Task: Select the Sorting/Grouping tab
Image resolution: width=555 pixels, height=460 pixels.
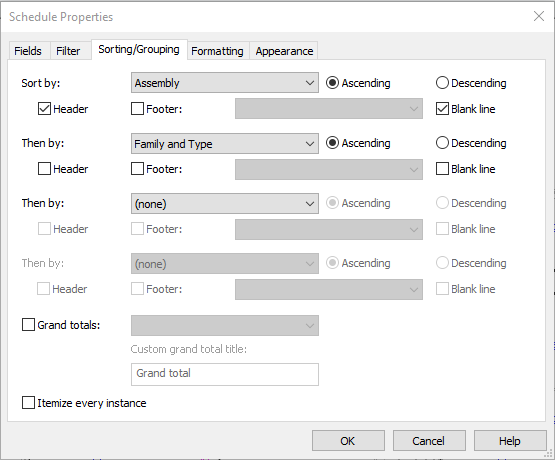Action: tap(139, 50)
